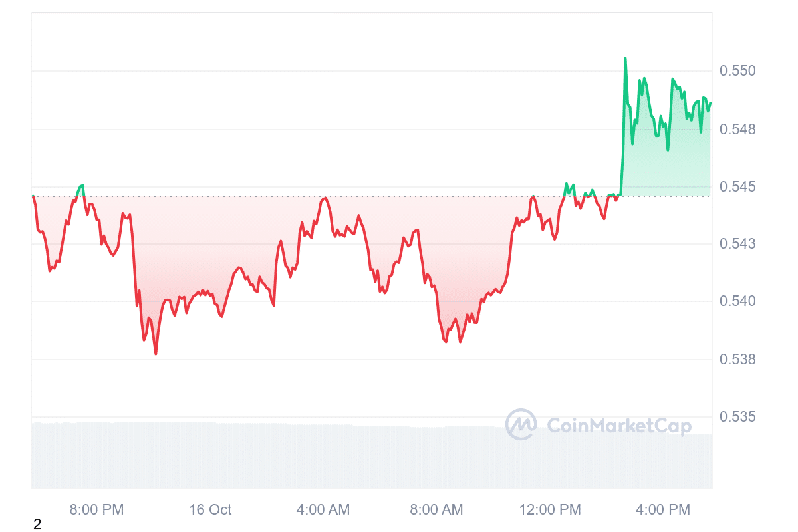Click the CoinMarketCap logo icon

click(x=521, y=424)
